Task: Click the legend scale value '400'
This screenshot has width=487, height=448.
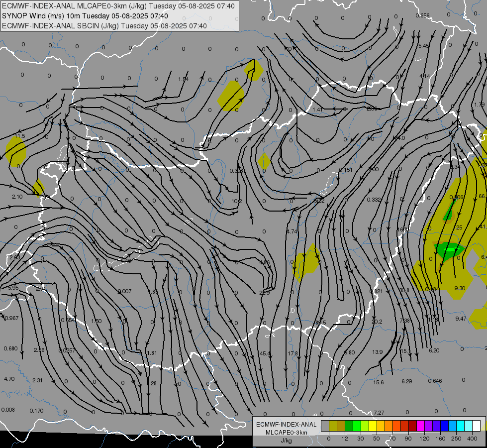Action: (x=472, y=439)
